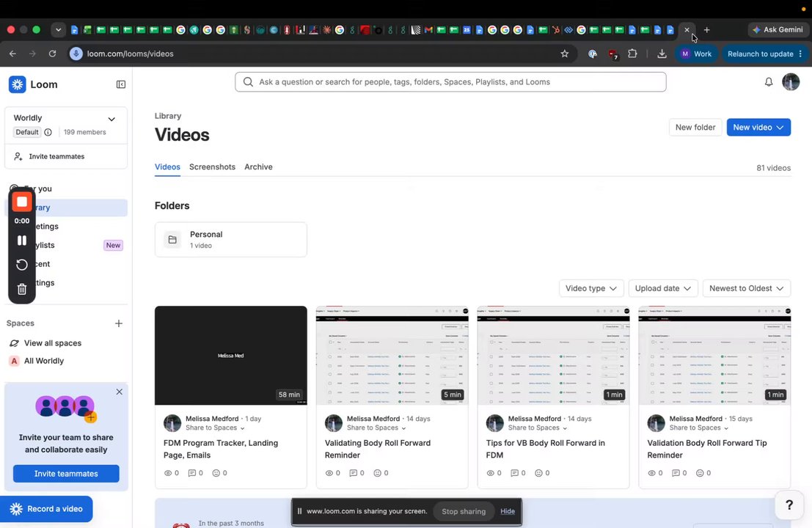
Task: Open the New video dropdown
Action: (x=758, y=128)
